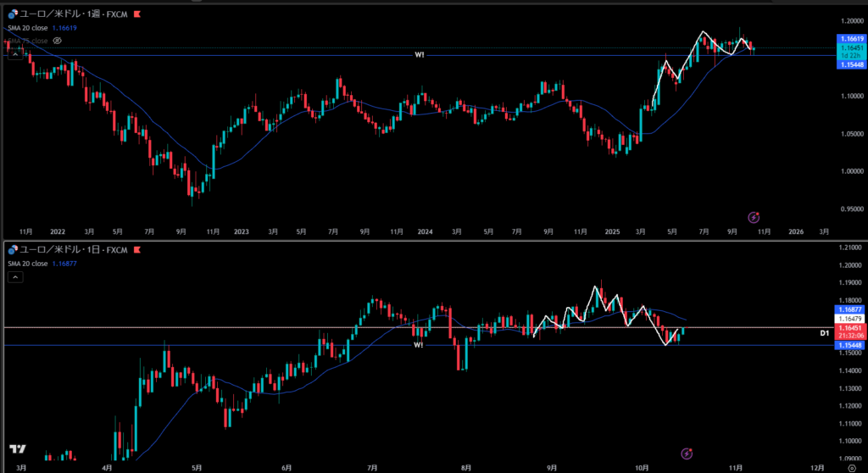Select the W! horizontal line label in the weekly chart
Screen dimensions: 868x473
[419, 55]
